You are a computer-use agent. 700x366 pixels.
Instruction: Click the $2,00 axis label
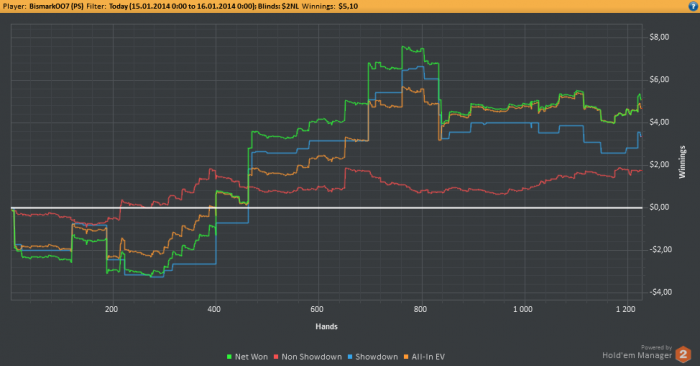(659, 164)
